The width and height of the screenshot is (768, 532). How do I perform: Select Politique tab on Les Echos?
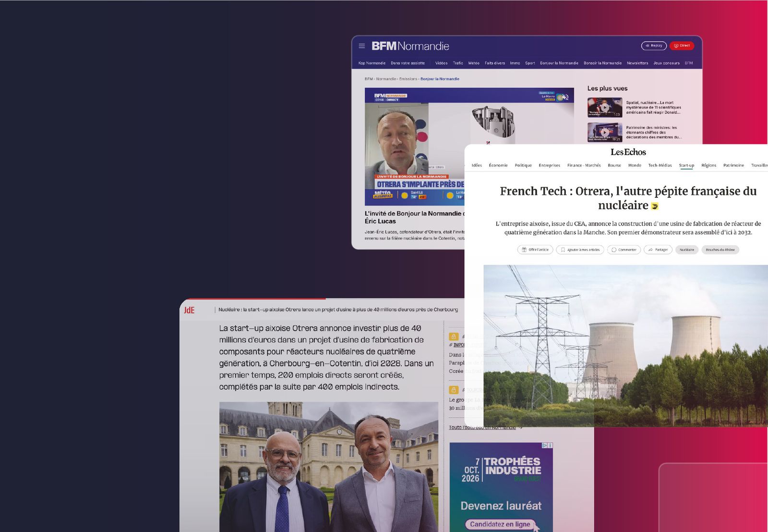pyautogui.click(x=523, y=165)
